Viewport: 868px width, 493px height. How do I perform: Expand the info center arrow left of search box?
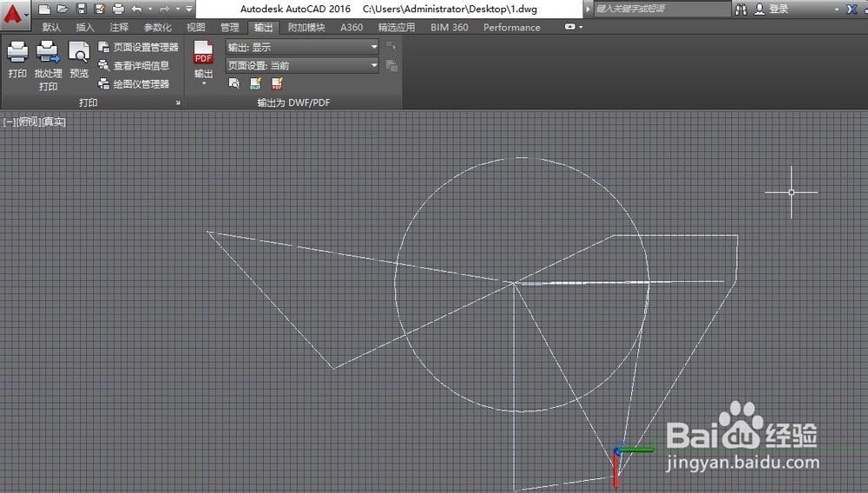(x=588, y=9)
